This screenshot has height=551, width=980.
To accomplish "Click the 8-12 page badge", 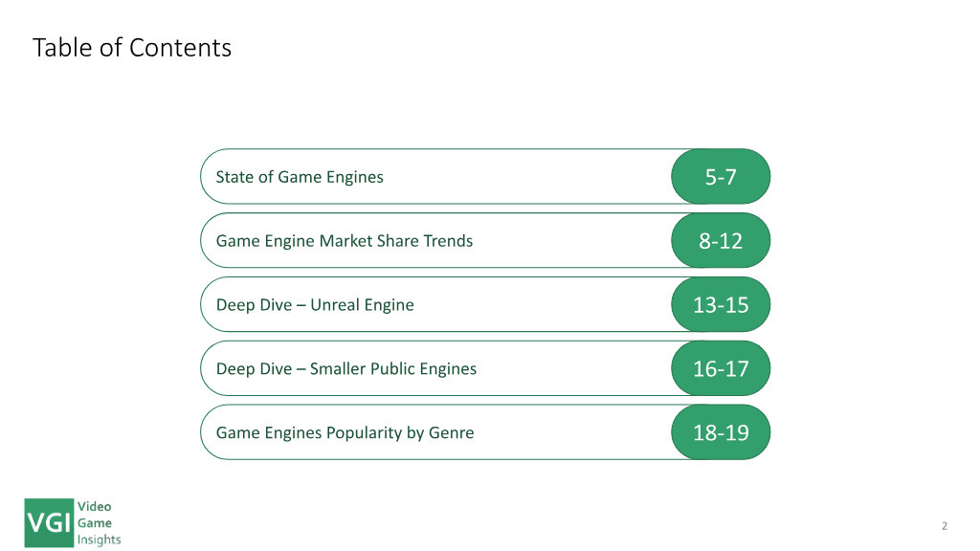I will (721, 241).
